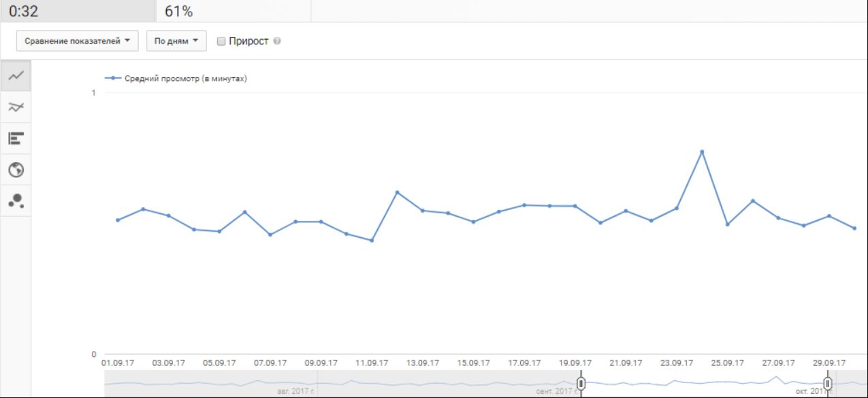Image resolution: width=868 pixels, height=398 pixels.
Task: Click the first data point on 01.09.17
Action: click(118, 220)
